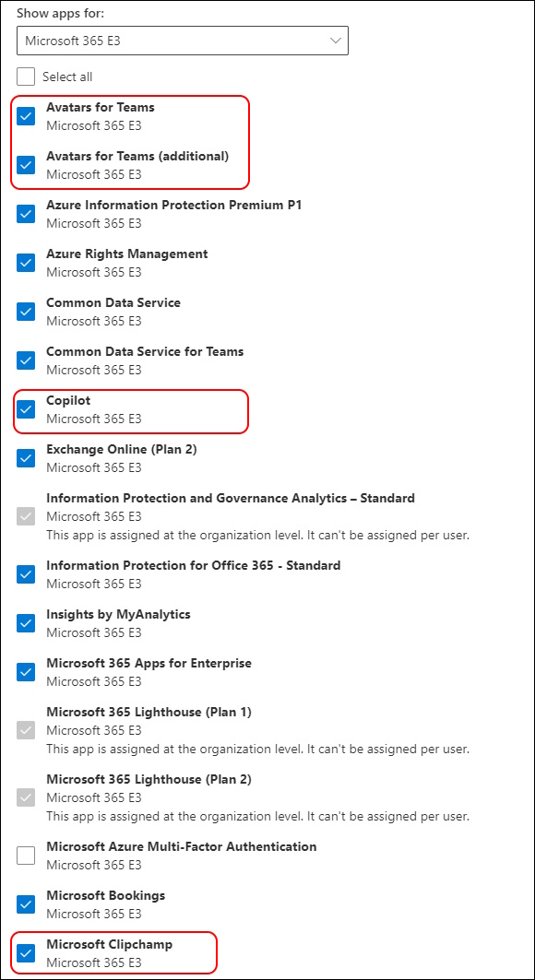The height and width of the screenshot is (980, 535).
Task: Check the Select all checkbox
Action: pos(26,77)
